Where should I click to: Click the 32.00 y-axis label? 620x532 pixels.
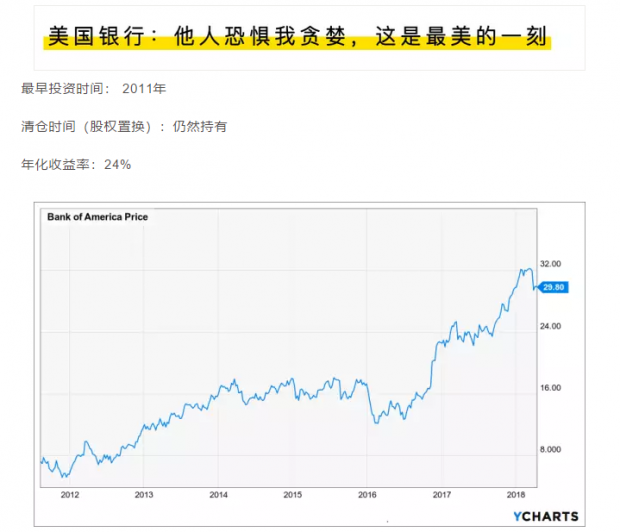(550, 264)
